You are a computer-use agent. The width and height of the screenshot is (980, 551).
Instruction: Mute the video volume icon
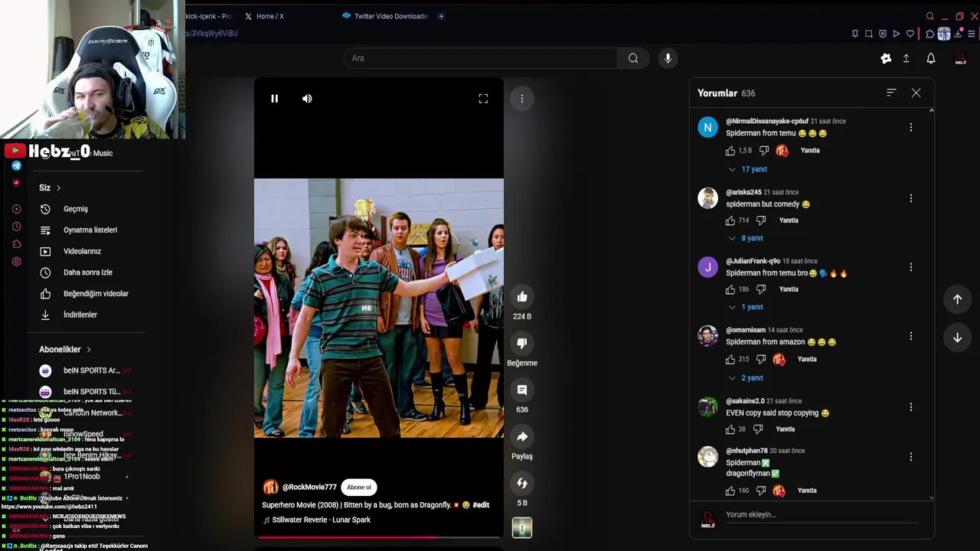[x=307, y=99]
